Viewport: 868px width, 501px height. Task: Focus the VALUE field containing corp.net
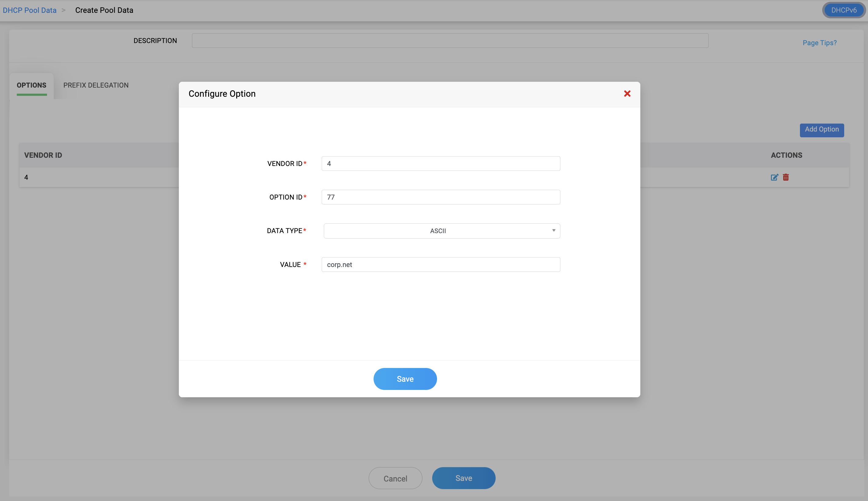click(x=440, y=265)
